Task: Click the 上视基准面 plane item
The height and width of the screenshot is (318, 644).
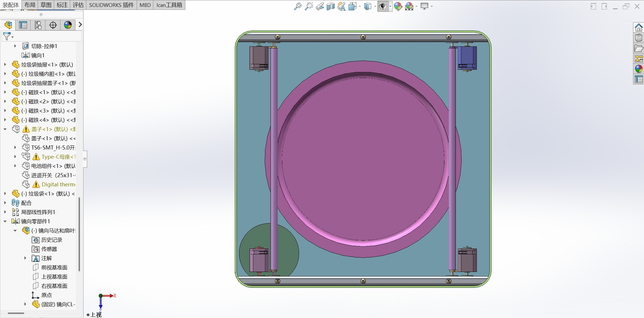Action: point(54,277)
